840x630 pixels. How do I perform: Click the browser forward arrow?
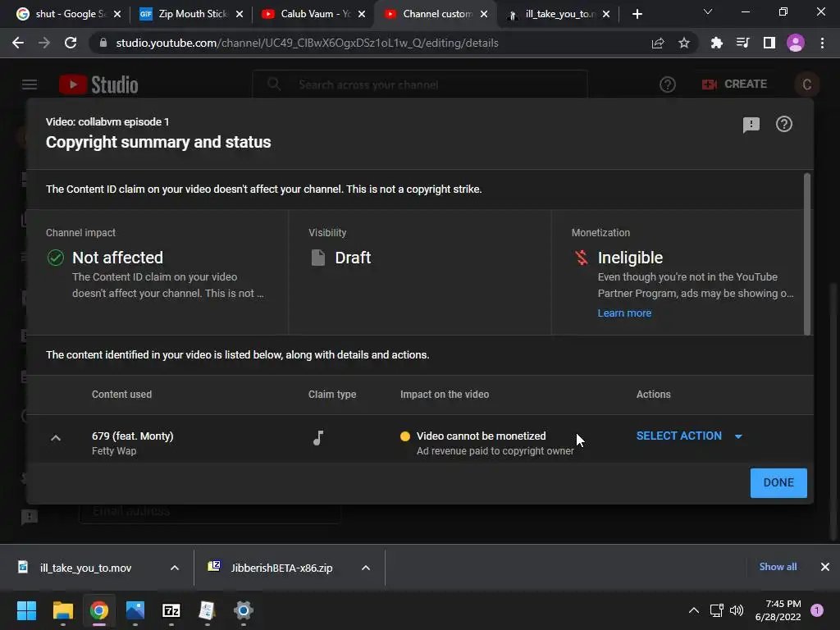(44, 43)
